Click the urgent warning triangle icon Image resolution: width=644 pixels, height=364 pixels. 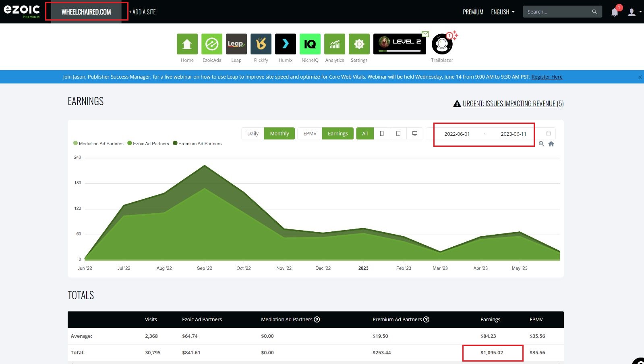click(457, 104)
